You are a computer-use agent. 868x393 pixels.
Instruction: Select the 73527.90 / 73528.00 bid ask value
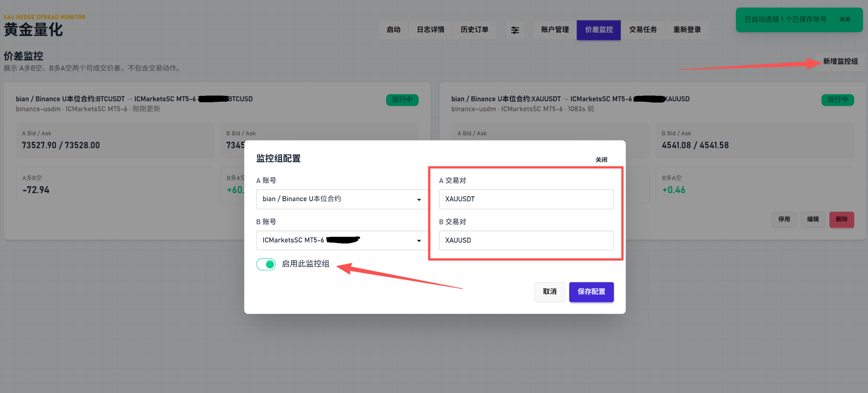point(61,145)
